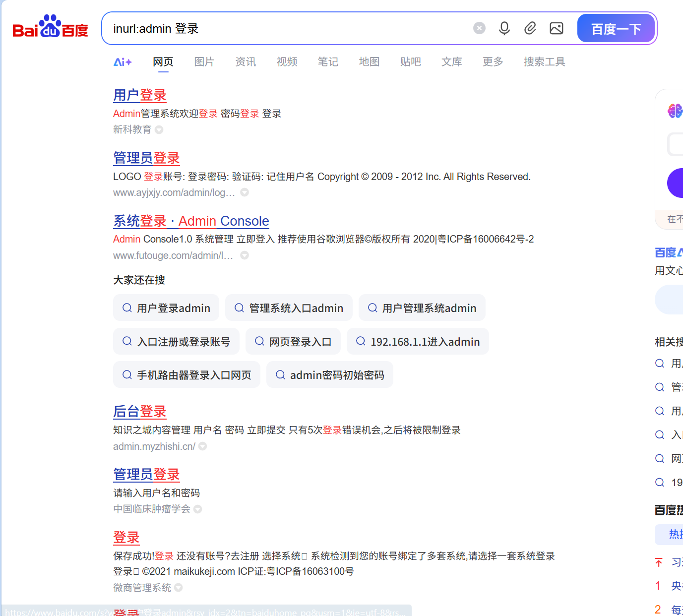Open the 地图 search section
Screen dimensions: 683x616
pyautogui.click(x=369, y=62)
